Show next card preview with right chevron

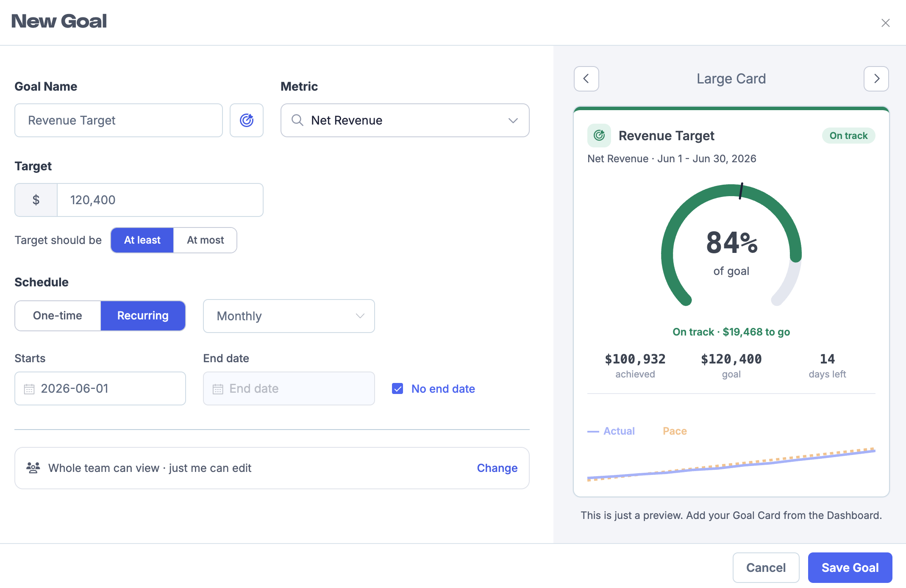point(876,79)
